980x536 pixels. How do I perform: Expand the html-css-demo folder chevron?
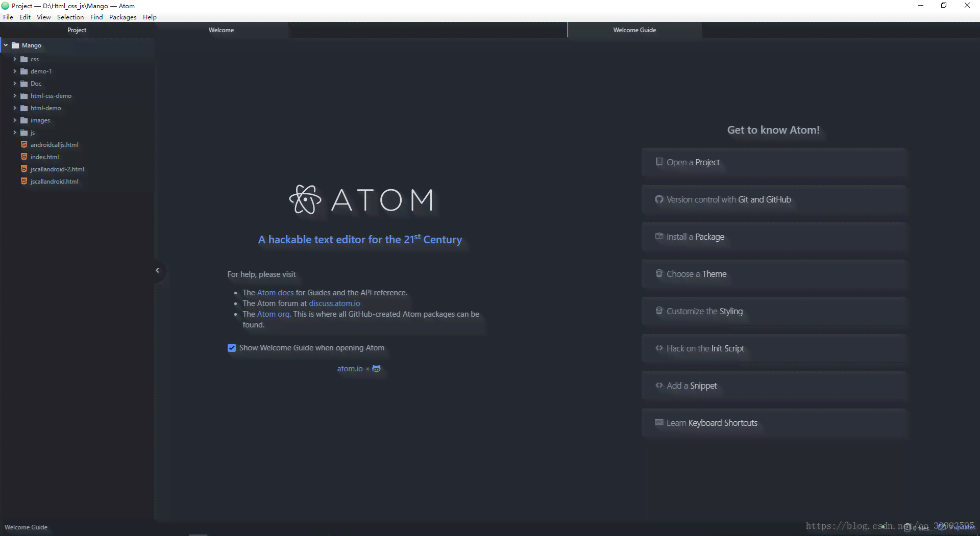tap(15, 96)
